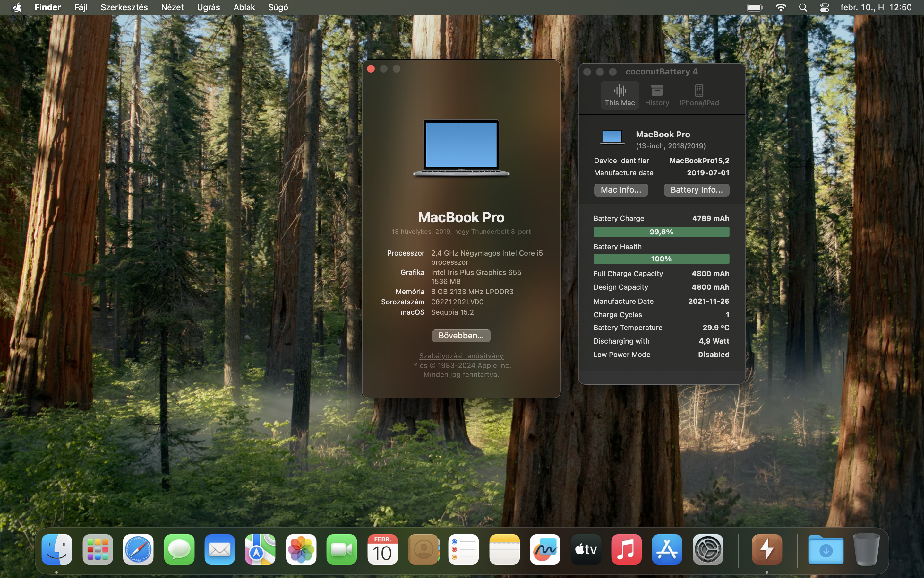Viewport: 924px width, 578px height.
Task: Click date and time in menu bar
Action: tap(876, 7)
